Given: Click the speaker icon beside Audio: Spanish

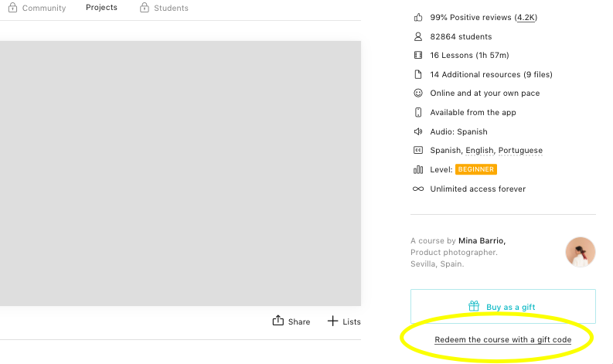Looking at the screenshot, I should 418,131.
